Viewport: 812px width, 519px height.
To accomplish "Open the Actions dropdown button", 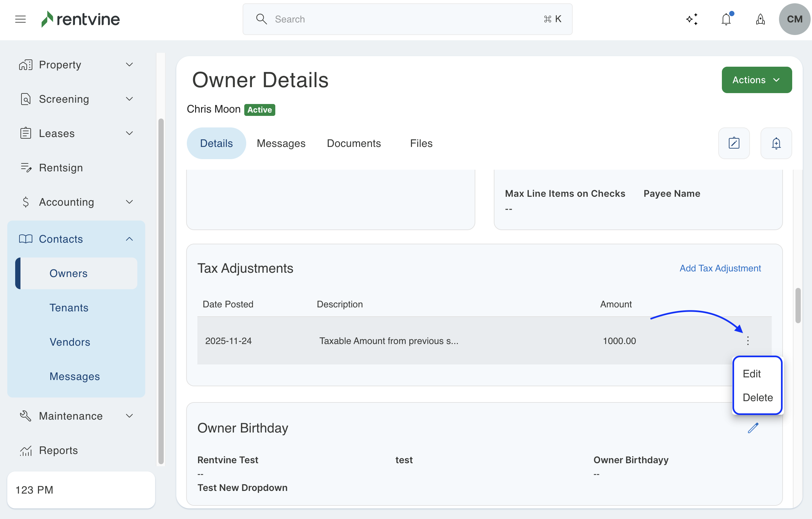I will pos(756,80).
